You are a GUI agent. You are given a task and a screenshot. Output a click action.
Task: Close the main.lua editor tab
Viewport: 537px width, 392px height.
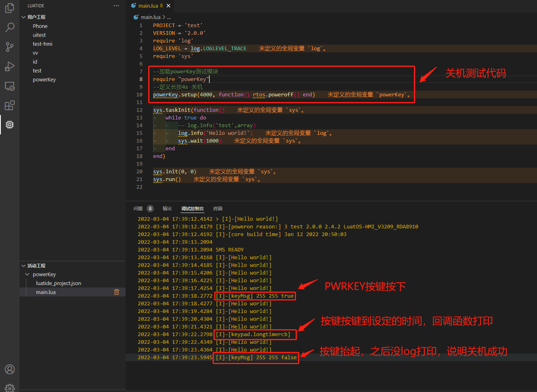point(168,6)
